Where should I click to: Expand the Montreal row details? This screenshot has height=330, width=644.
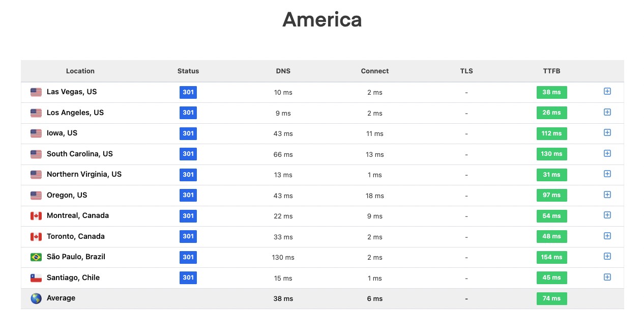(607, 215)
